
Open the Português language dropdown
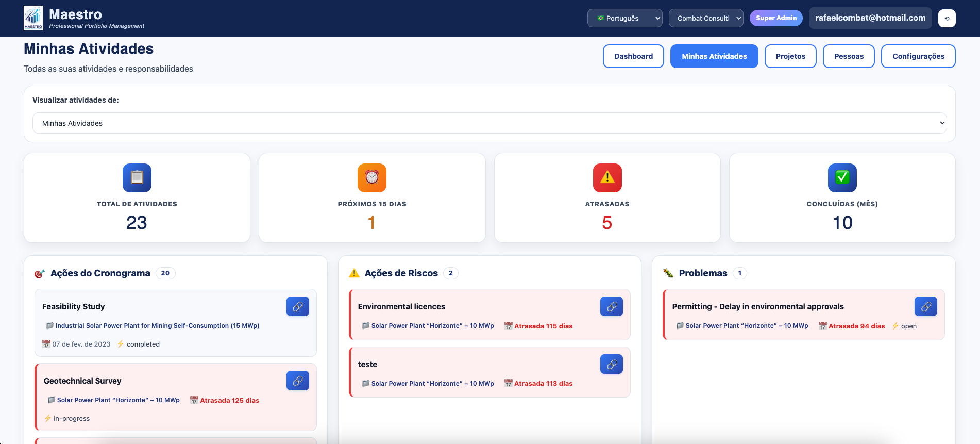[x=624, y=18]
